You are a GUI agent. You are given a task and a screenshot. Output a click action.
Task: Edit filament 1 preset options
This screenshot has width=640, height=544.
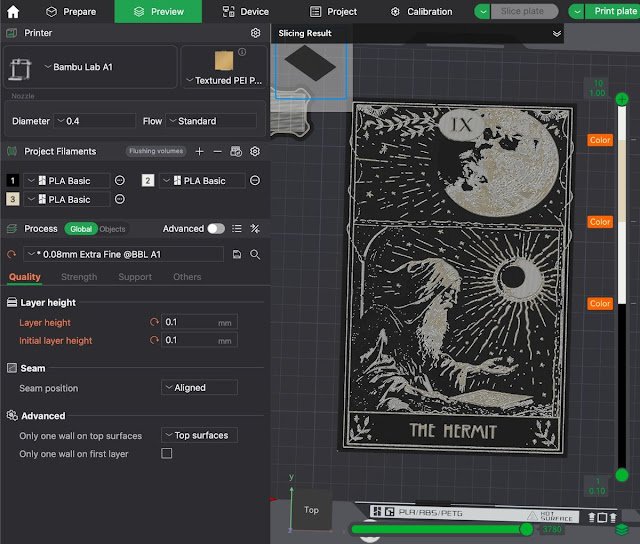(x=120, y=181)
